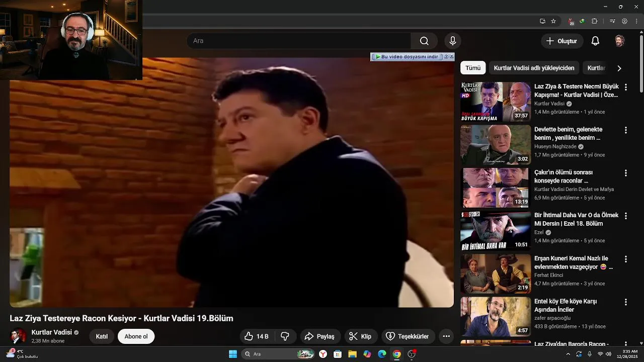
Task: Click the YouTube search magnifier button
Action: click(x=424, y=41)
